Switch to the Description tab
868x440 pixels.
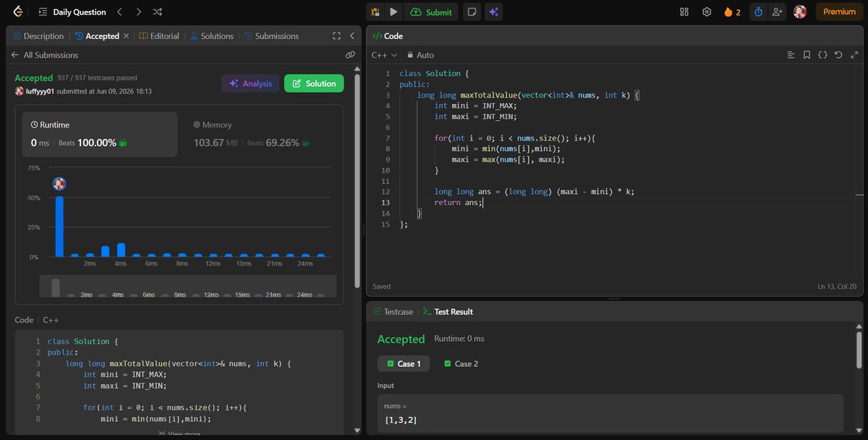pyautogui.click(x=38, y=35)
